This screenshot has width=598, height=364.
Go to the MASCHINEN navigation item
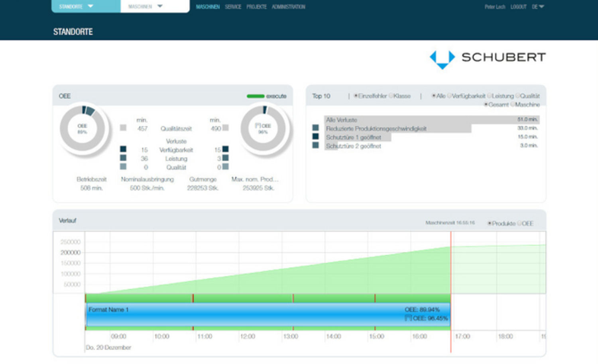point(208,7)
